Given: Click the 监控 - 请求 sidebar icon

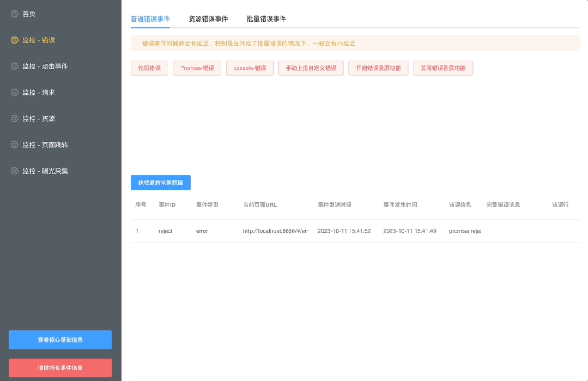Looking at the screenshot, I should click(x=15, y=92).
